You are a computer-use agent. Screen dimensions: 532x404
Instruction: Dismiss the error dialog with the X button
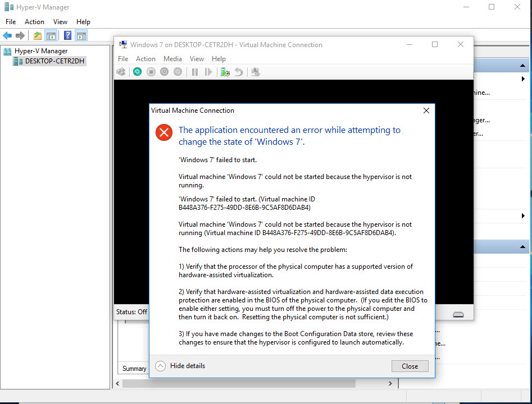[426, 111]
